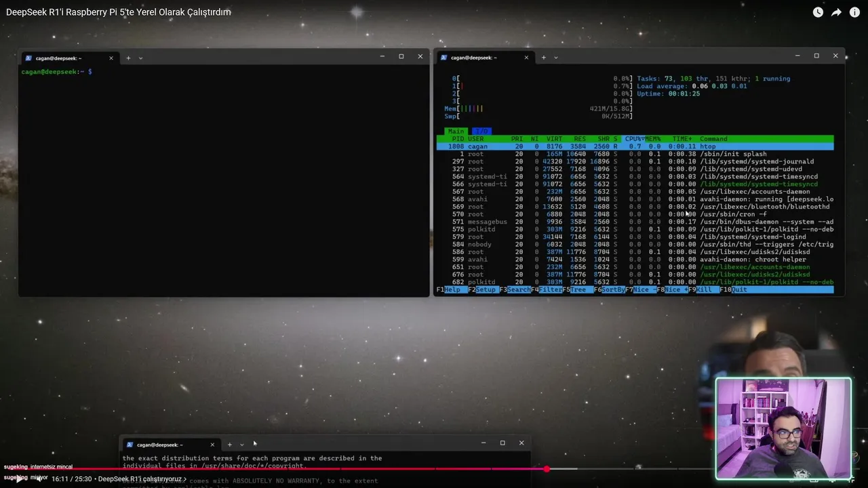Click the htop terminal's tab shell icon
The height and width of the screenshot is (488, 868).
point(443,58)
